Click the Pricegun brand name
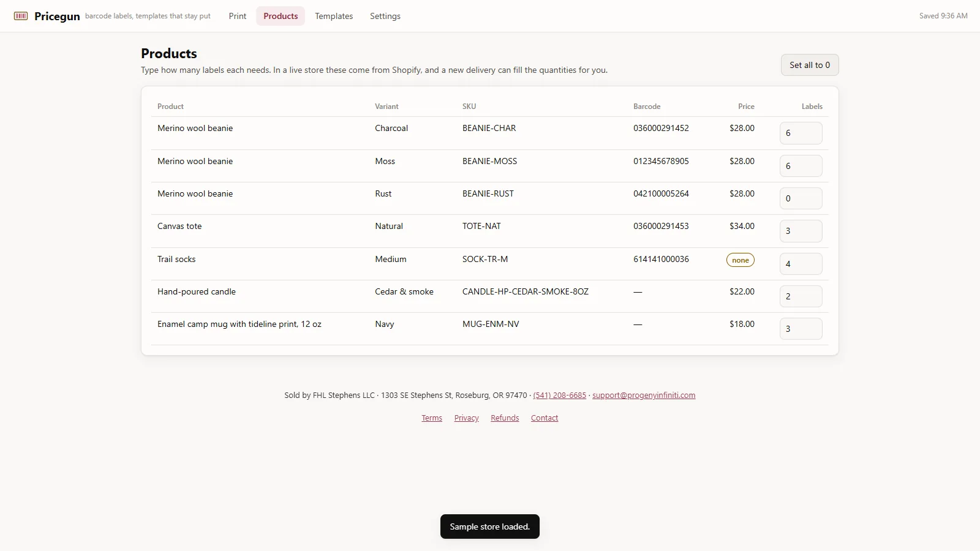Image resolution: width=980 pixels, height=551 pixels. coord(57,17)
